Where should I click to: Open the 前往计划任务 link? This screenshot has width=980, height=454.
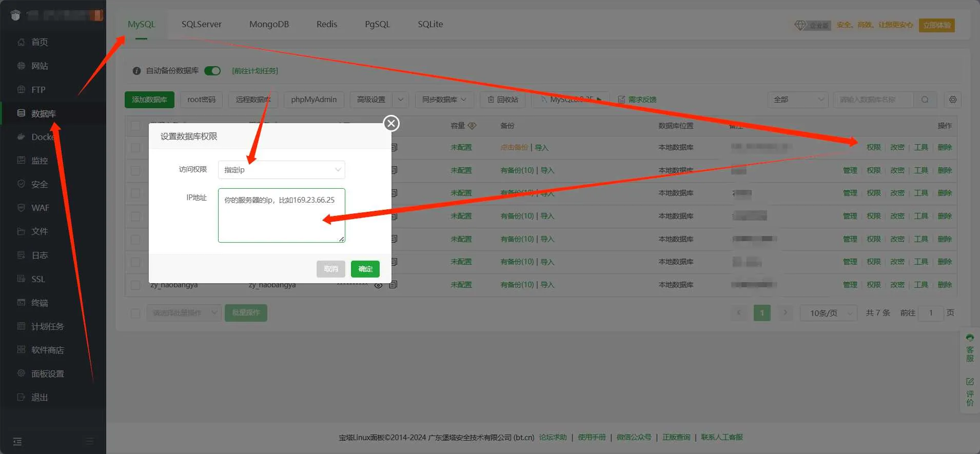[x=255, y=71]
